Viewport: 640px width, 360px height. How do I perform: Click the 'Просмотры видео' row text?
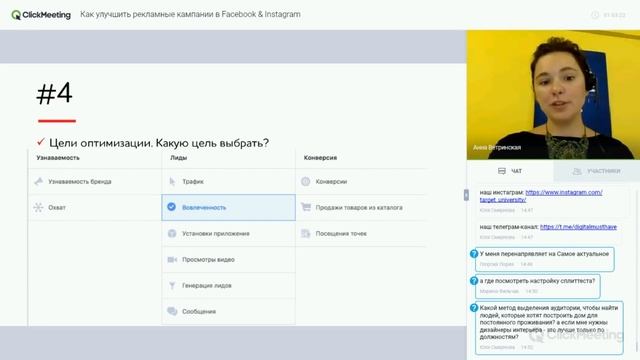[x=208, y=260]
